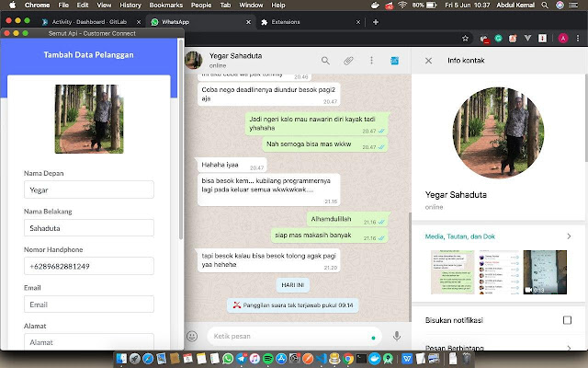Launch Telegram from the Dock
This screenshot has height=368, width=588.
pyautogui.click(x=241, y=359)
